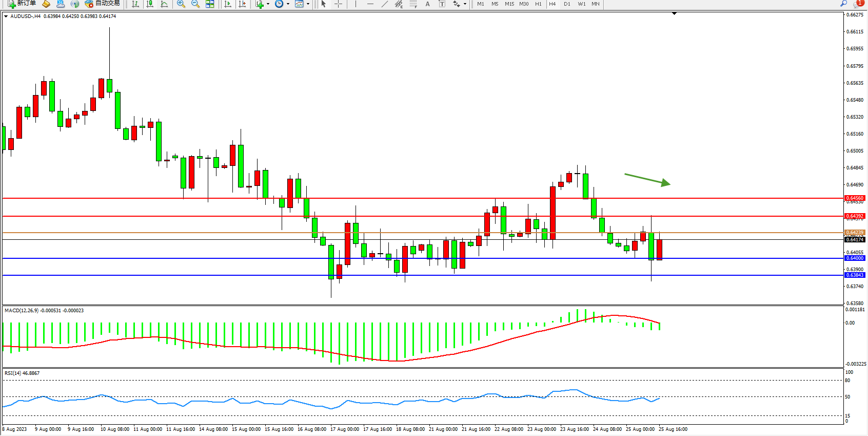Zoom in on the chart

tap(181, 4)
